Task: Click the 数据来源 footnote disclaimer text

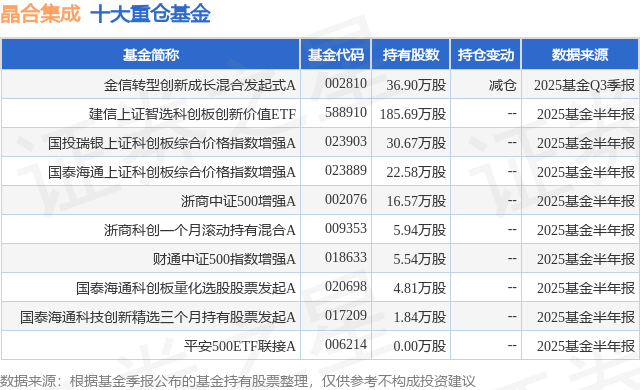Action: click(238, 381)
